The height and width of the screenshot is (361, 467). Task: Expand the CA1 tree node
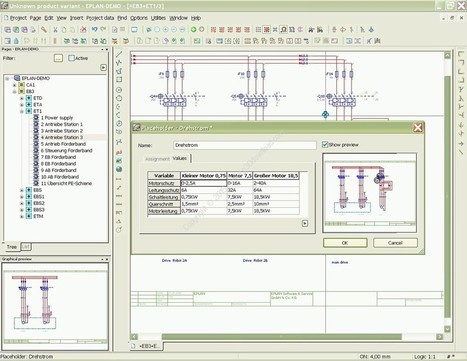14,85
